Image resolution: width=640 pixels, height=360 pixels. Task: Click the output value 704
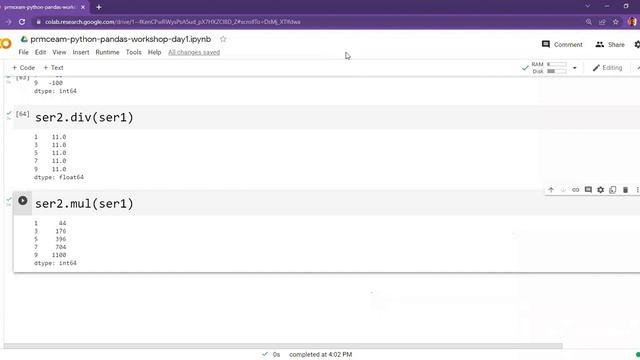pos(61,247)
